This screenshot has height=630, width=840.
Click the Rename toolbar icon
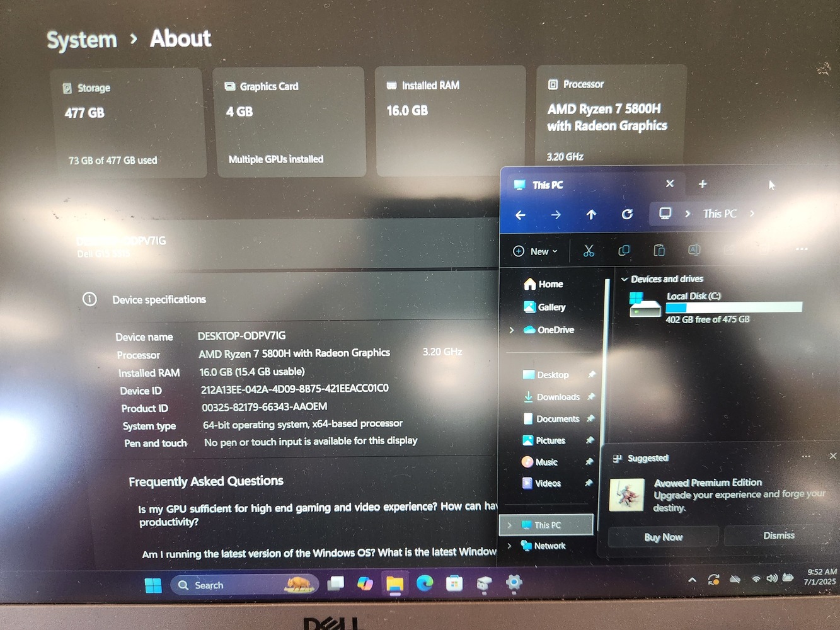pyautogui.click(x=694, y=249)
